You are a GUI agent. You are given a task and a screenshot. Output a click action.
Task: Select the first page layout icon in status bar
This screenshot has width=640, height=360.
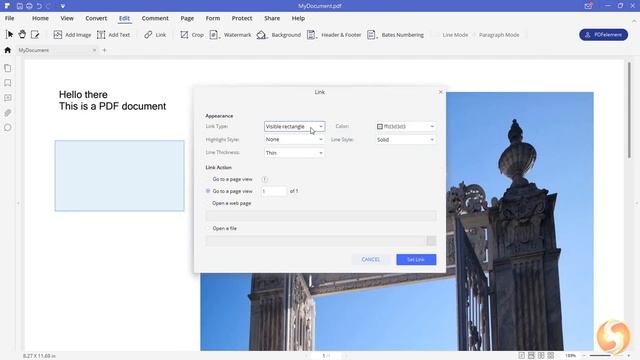pyautogui.click(x=522, y=356)
